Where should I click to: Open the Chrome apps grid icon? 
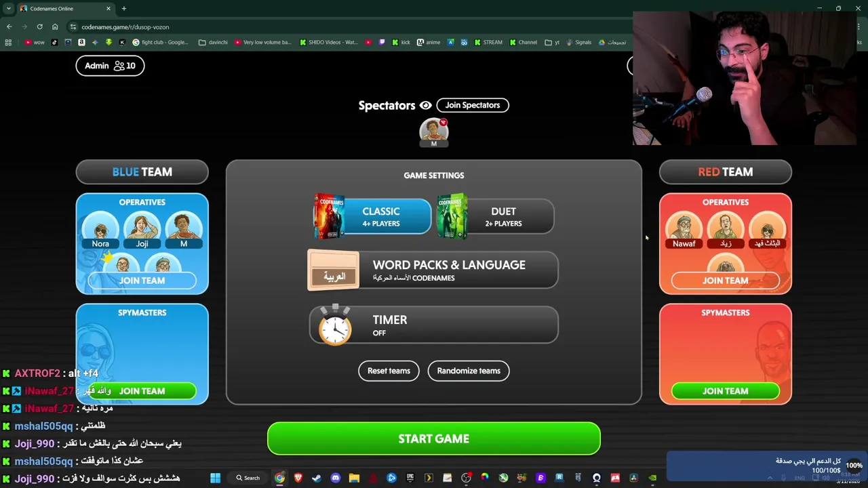tap(8, 42)
